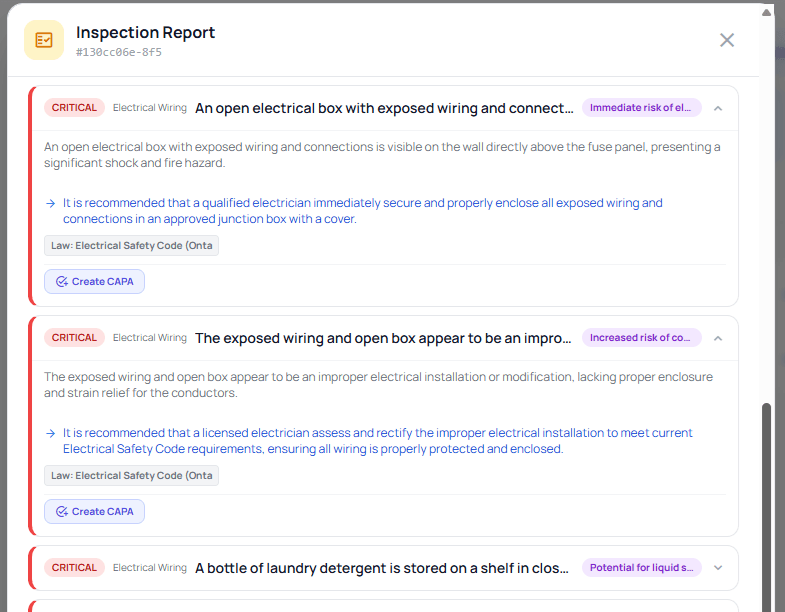Image resolution: width=785 pixels, height=612 pixels.
Task: Click CRITICAL badge on exposed wiring improper finding
Action: pos(74,338)
